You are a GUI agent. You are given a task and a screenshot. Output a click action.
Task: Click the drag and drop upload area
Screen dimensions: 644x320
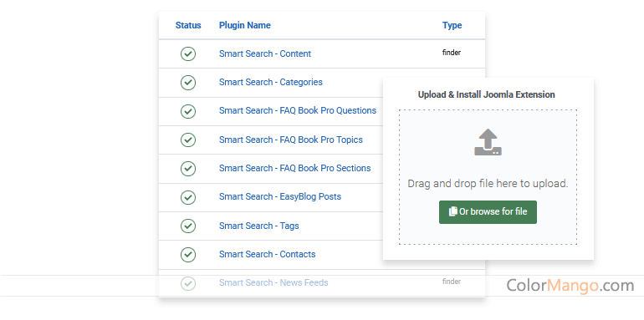tap(488, 177)
